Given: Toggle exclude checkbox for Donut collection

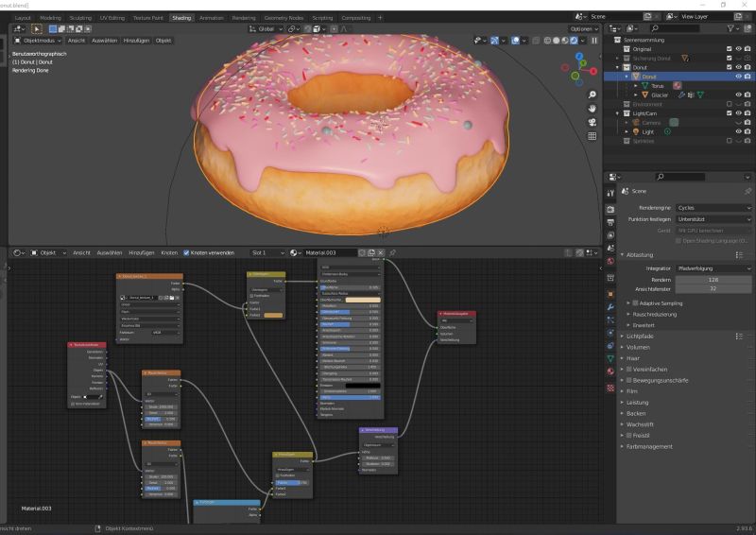Looking at the screenshot, I should (729, 67).
